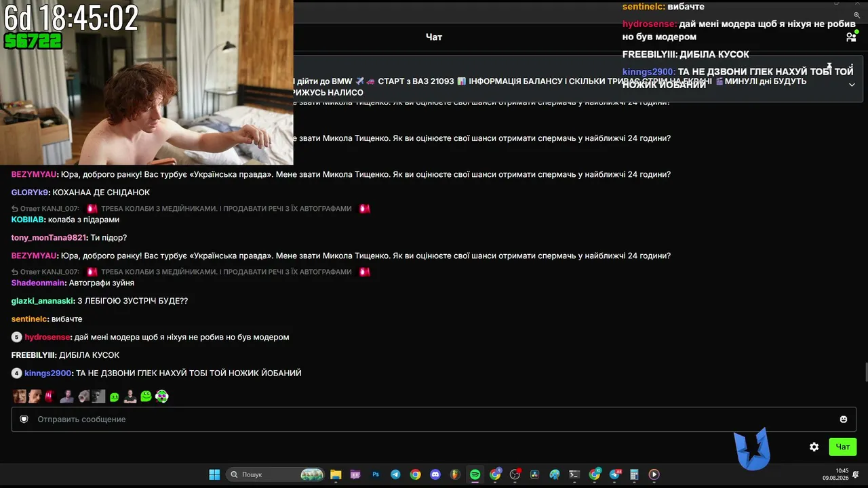
Task: Open File Explorer from taskbar
Action: 335,474
